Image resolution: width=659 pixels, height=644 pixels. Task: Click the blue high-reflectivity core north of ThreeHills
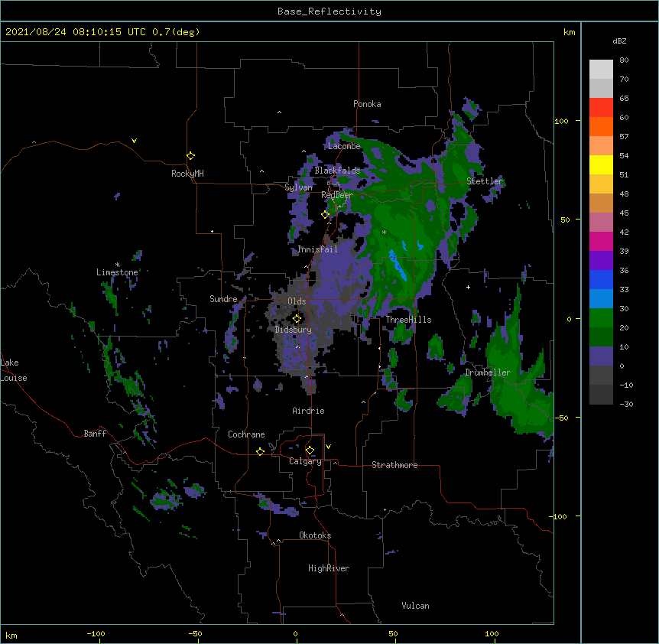pos(398,265)
